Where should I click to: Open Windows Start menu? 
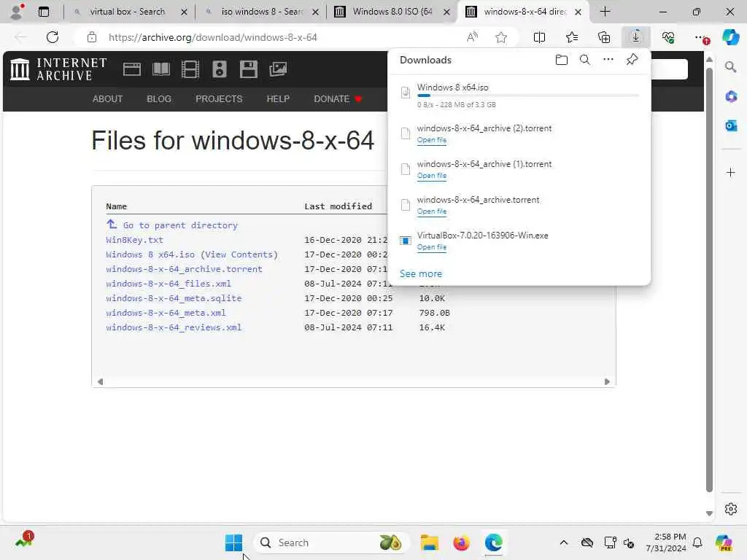click(233, 542)
